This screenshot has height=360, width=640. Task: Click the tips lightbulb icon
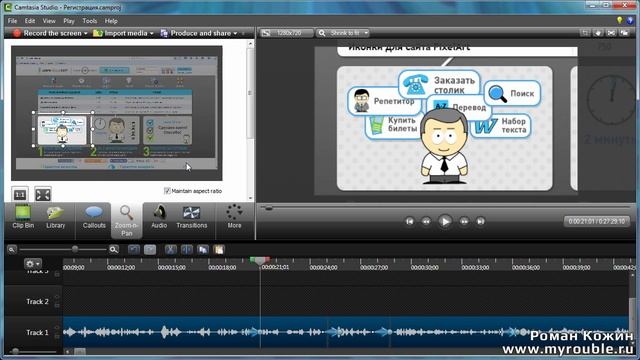tap(620, 20)
